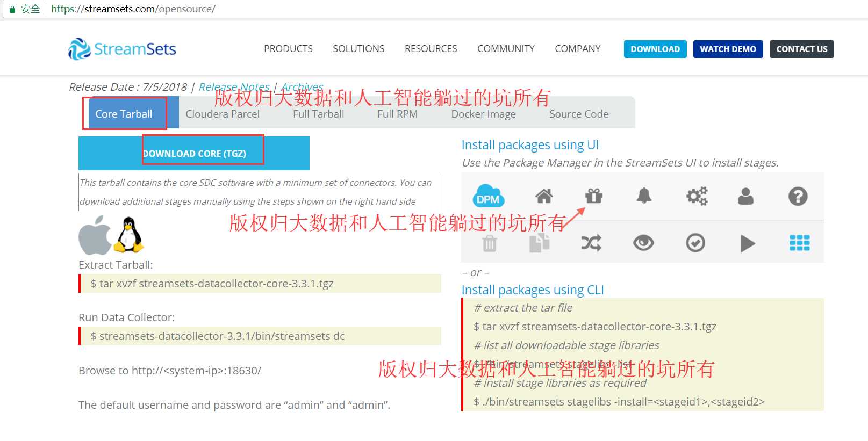The image size is (868, 441).
Task: Click the Apple macOS logo
Action: tap(95, 235)
